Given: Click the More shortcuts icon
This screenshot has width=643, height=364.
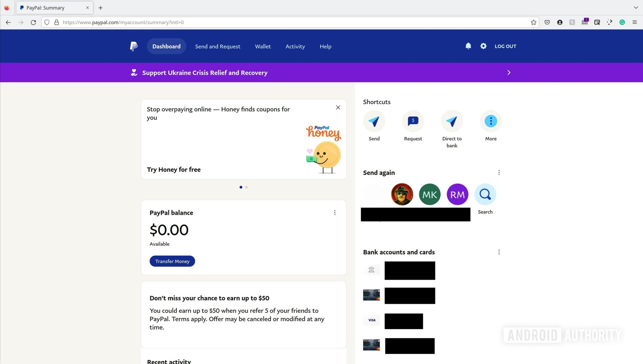Looking at the screenshot, I should point(491,121).
